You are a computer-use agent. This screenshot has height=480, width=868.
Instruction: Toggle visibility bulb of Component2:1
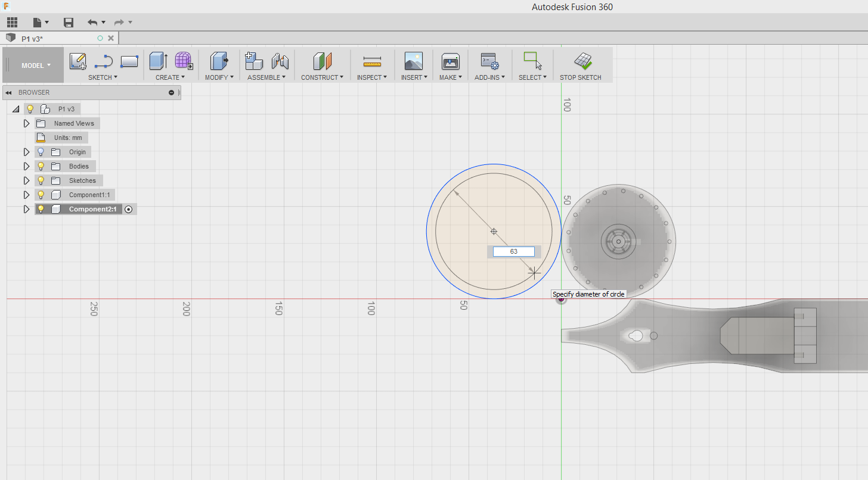click(x=41, y=209)
